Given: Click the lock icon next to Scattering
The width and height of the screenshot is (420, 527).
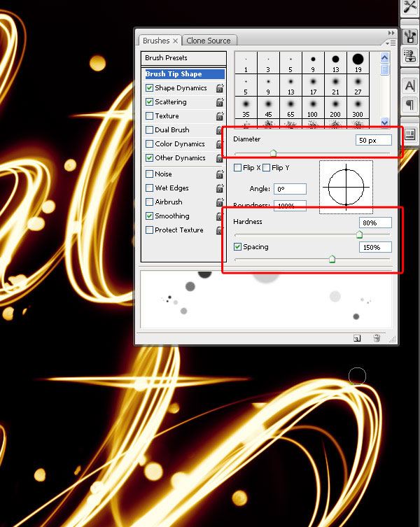Looking at the screenshot, I should click(x=220, y=102).
